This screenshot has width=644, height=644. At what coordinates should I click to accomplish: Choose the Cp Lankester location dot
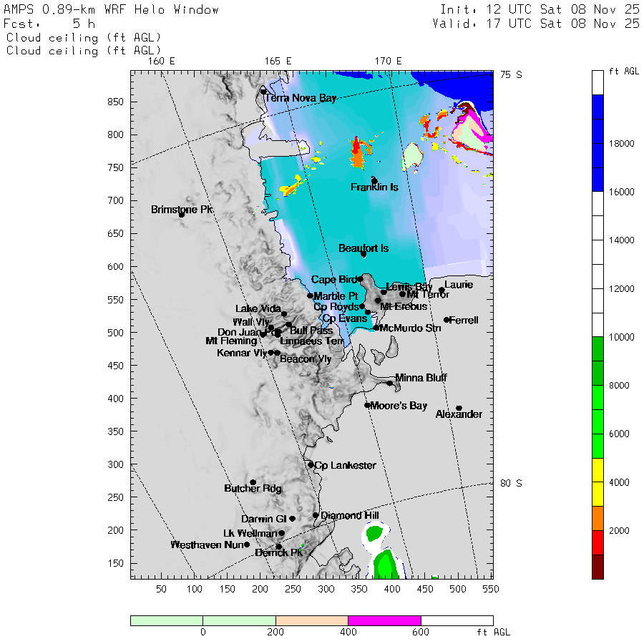[x=311, y=465]
